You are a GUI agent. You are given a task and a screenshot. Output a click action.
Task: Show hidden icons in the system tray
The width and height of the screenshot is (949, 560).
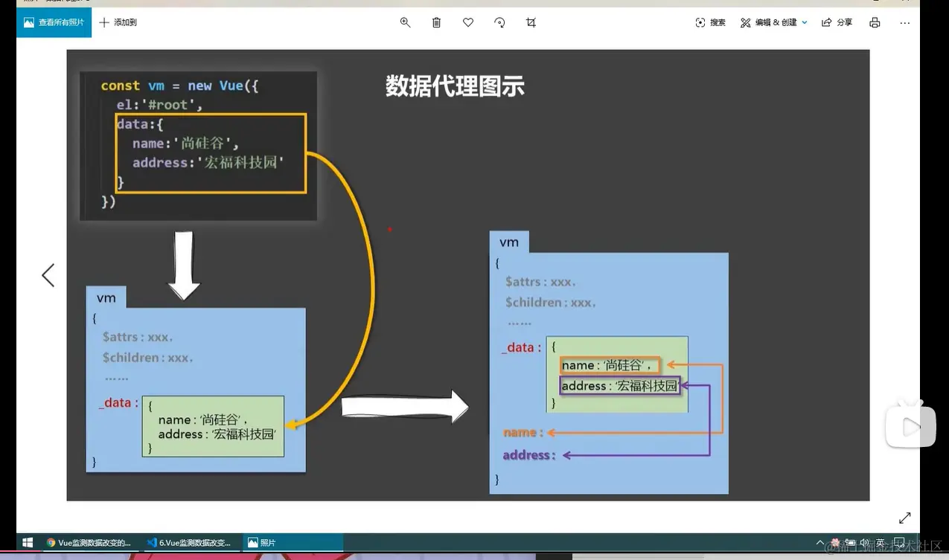819,542
